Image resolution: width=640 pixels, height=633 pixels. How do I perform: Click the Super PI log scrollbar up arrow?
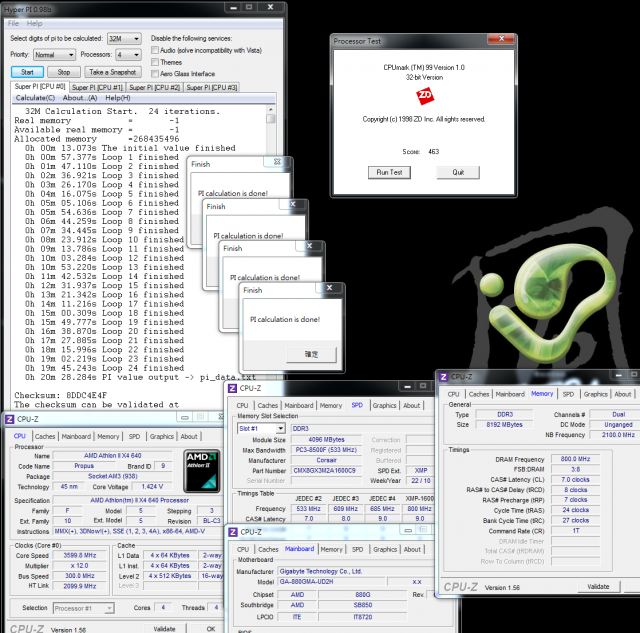click(270, 110)
